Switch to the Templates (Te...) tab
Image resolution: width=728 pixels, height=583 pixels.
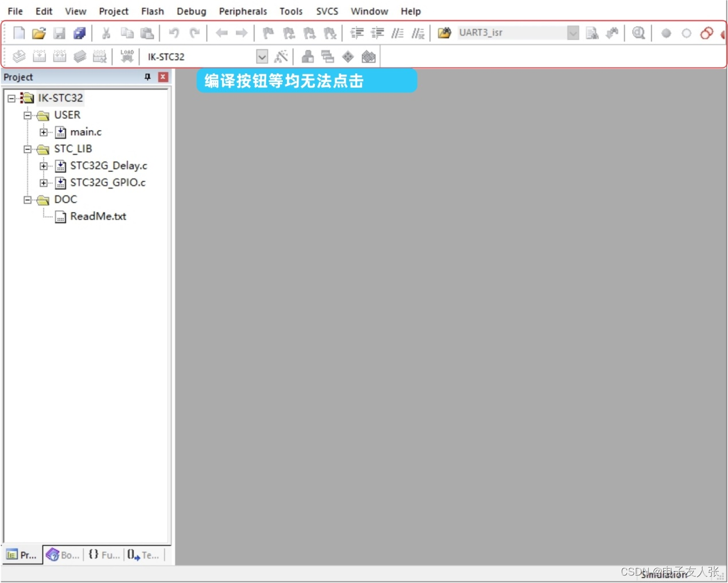(143, 554)
